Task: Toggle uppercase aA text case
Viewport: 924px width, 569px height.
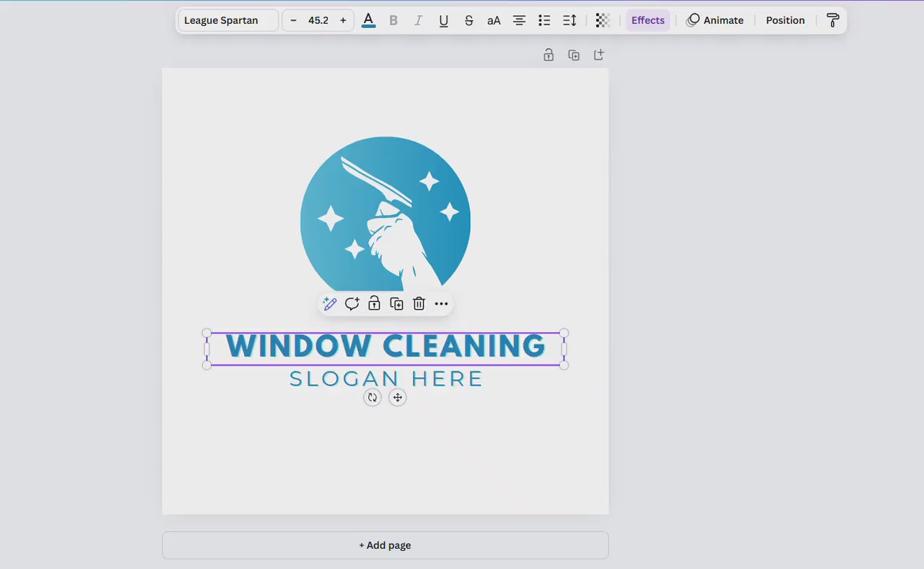Action: coord(494,20)
